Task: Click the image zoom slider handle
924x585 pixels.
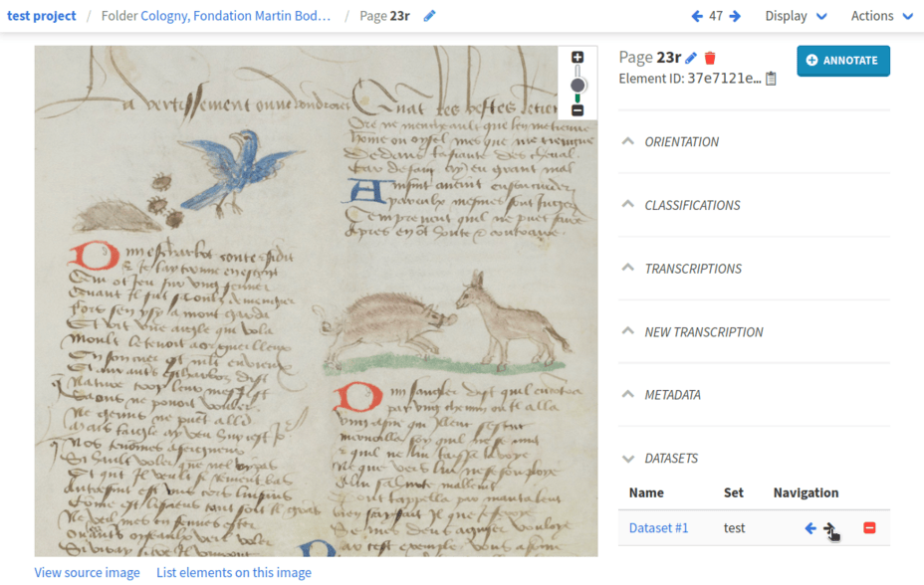Action: tap(577, 86)
